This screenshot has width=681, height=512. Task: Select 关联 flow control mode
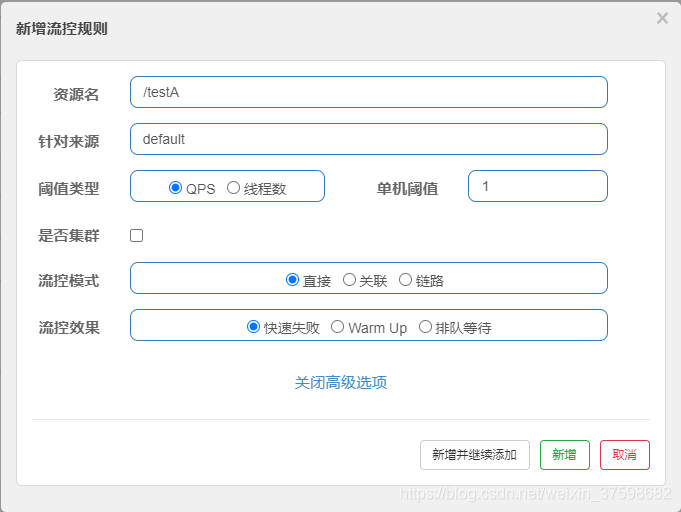click(349, 280)
